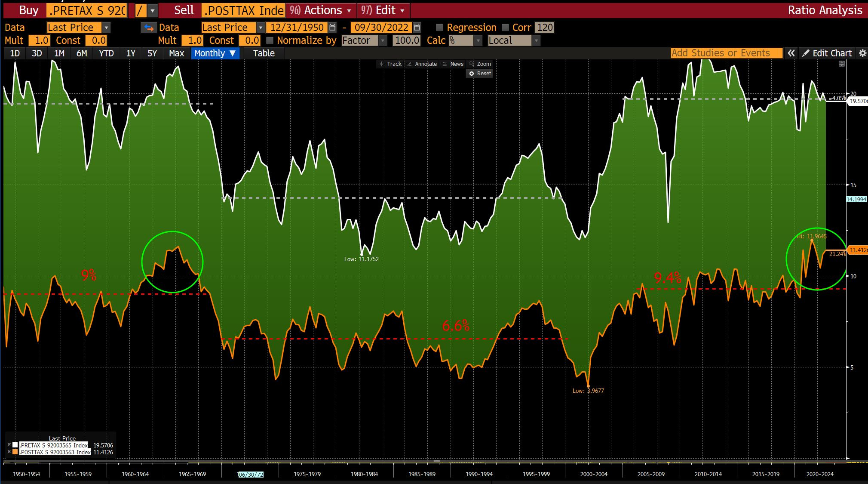Enable the Corr checkbox
Image resolution: width=868 pixels, height=484 pixels.
pos(506,28)
